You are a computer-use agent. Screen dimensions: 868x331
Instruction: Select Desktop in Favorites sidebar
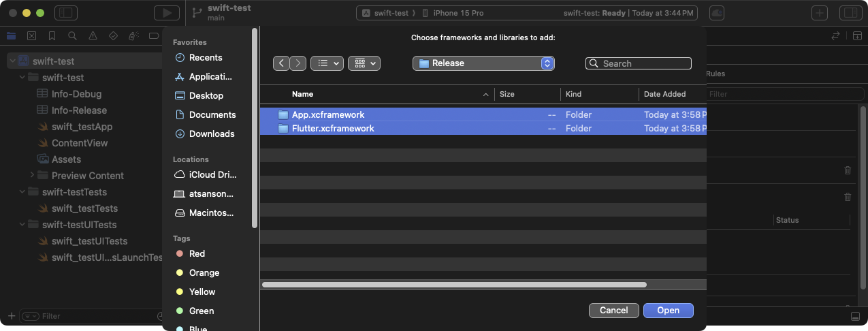[x=206, y=95]
